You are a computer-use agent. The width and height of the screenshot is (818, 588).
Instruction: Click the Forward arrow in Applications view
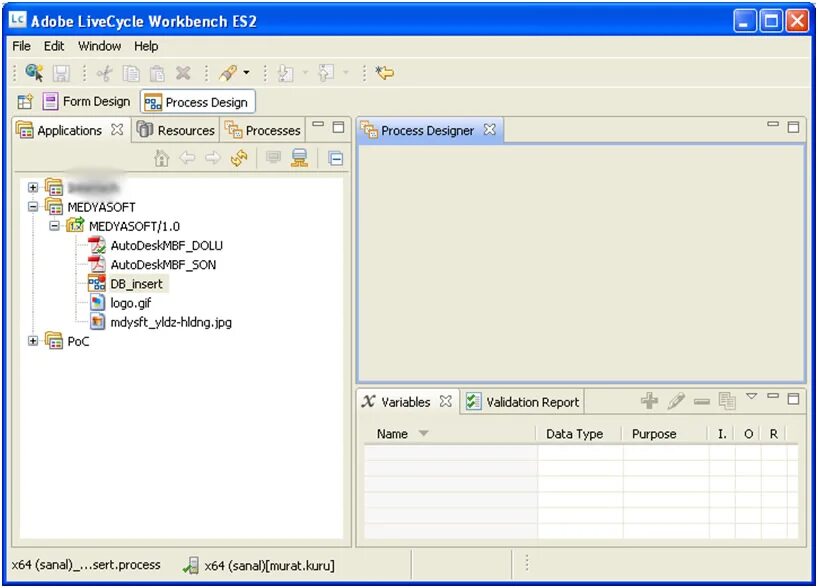tap(213, 157)
